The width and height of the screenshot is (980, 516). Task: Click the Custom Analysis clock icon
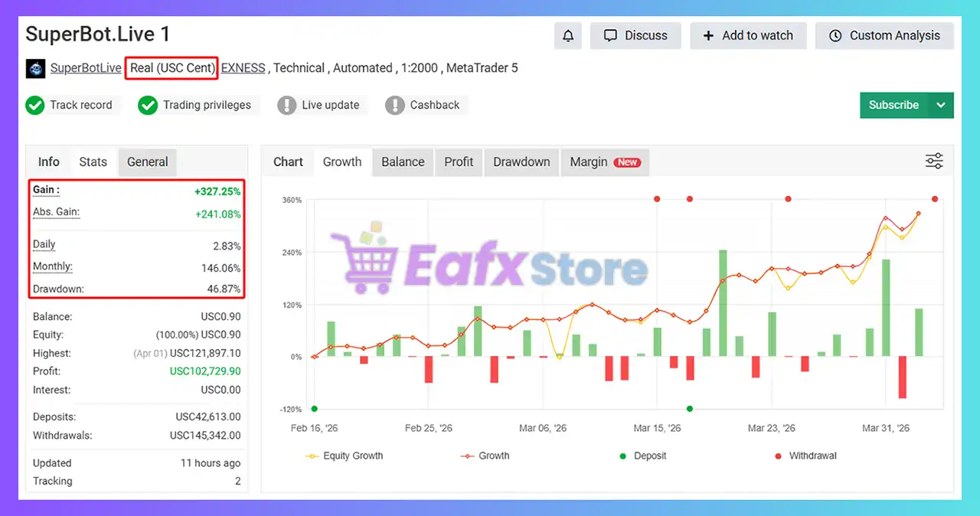coord(835,36)
